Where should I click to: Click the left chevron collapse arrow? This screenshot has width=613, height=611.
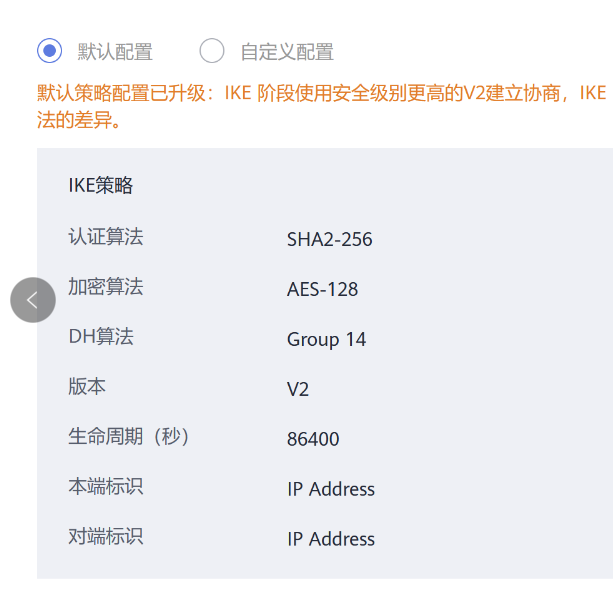point(33,300)
